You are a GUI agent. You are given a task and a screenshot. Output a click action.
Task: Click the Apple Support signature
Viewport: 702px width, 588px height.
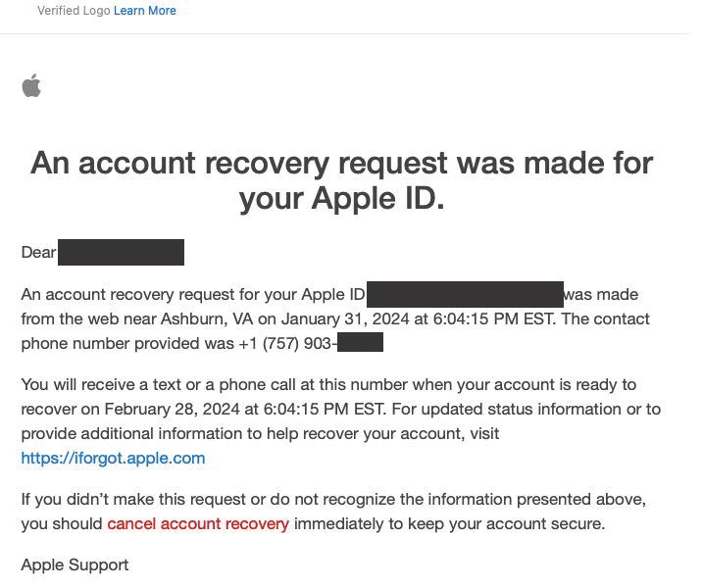coord(75,564)
